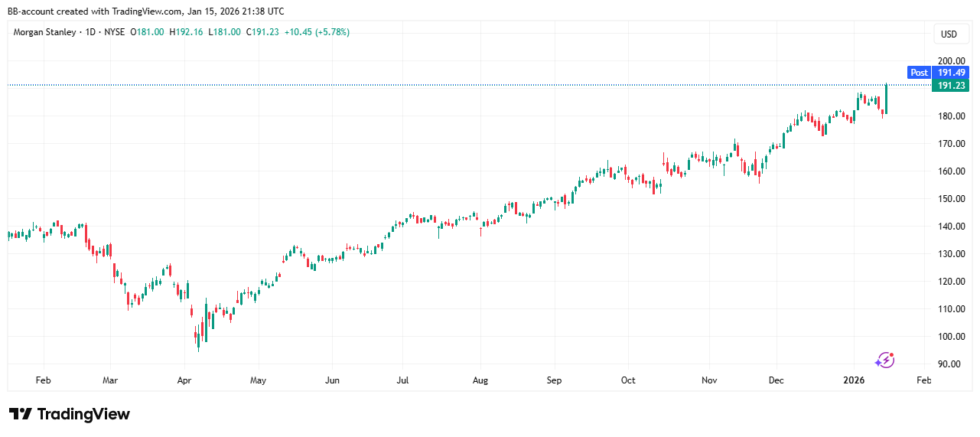
Task: Click the Aug label on time axis
Action: click(480, 380)
